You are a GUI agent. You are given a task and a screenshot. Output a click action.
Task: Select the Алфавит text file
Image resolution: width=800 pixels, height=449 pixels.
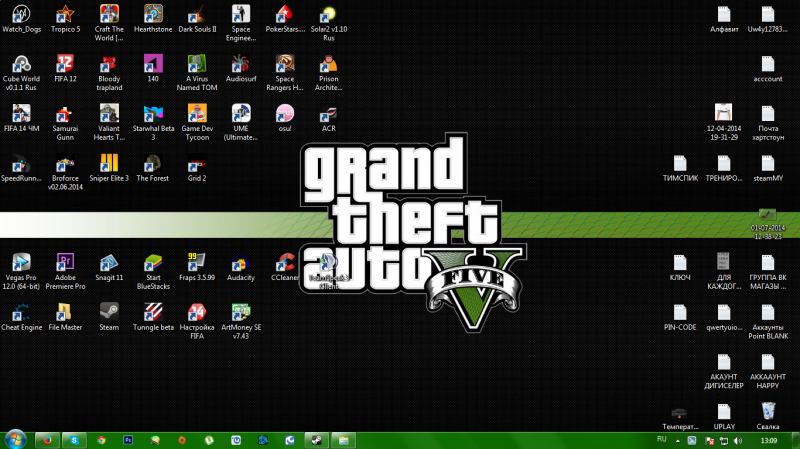[x=724, y=18]
